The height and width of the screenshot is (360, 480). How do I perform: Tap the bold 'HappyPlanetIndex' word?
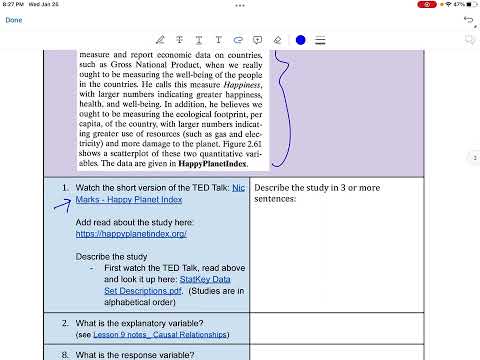[x=212, y=164]
